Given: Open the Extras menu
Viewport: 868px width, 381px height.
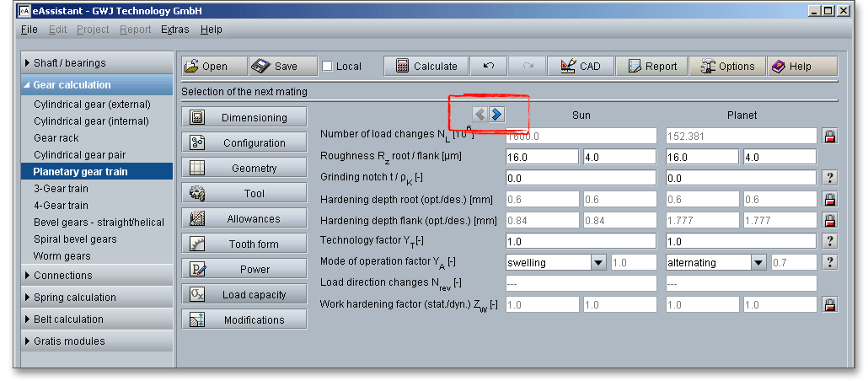Looking at the screenshot, I should pos(176,30).
